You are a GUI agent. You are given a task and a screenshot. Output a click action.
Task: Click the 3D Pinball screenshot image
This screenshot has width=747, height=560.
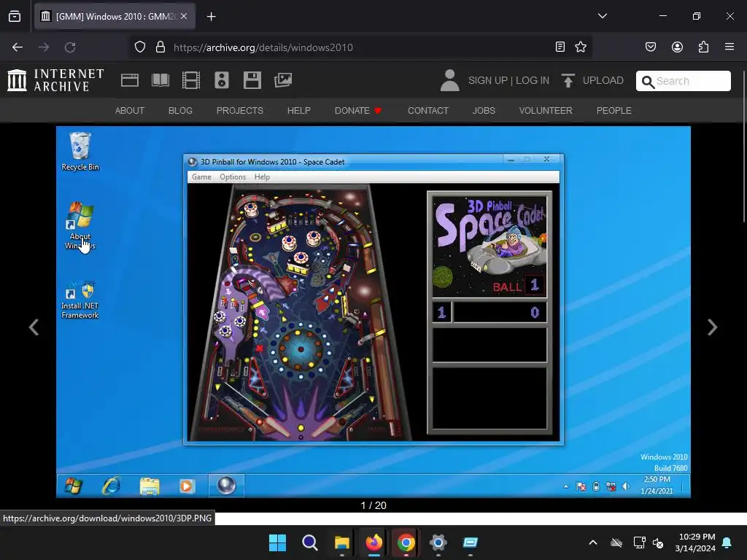373,312
